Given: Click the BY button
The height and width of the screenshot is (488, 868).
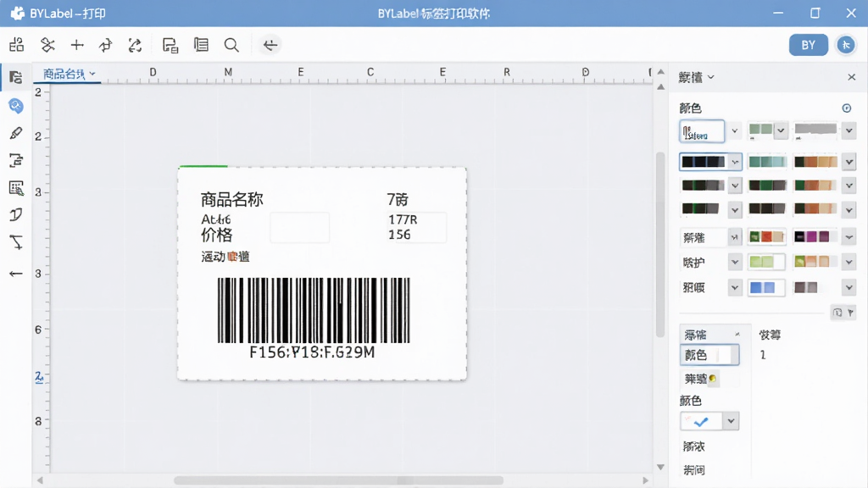Looking at the screenshot, I should tap(808, 45).
